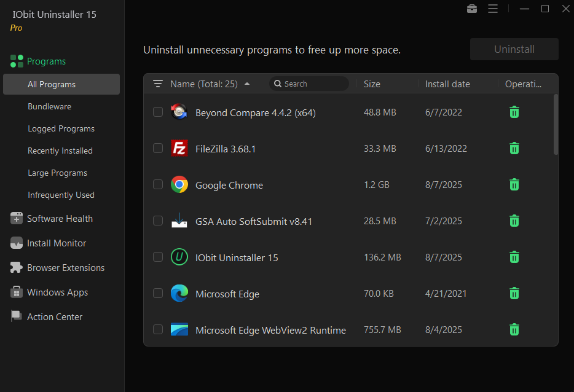Screen dimensions: 574x392
Task: Check the Edge WebView2 Runtime checkbox
Action: tap(158, 329)
